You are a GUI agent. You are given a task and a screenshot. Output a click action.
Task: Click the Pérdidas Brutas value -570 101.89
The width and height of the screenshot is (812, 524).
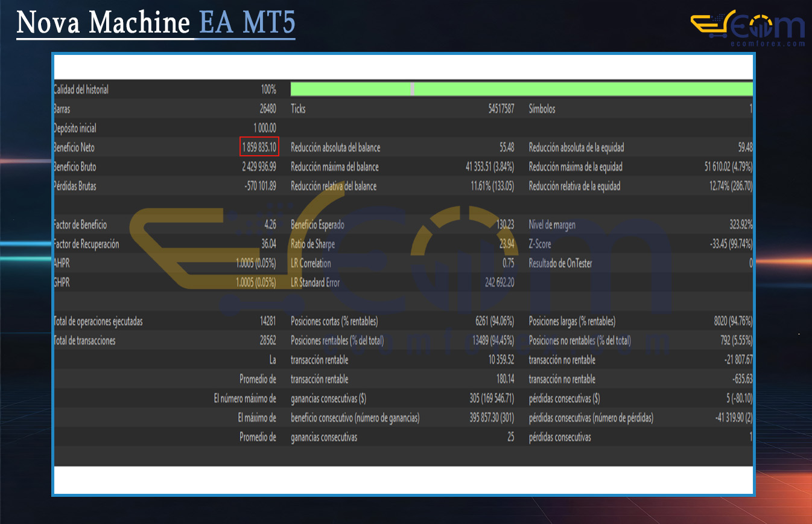pyautogui.click(x=261, y=186)
